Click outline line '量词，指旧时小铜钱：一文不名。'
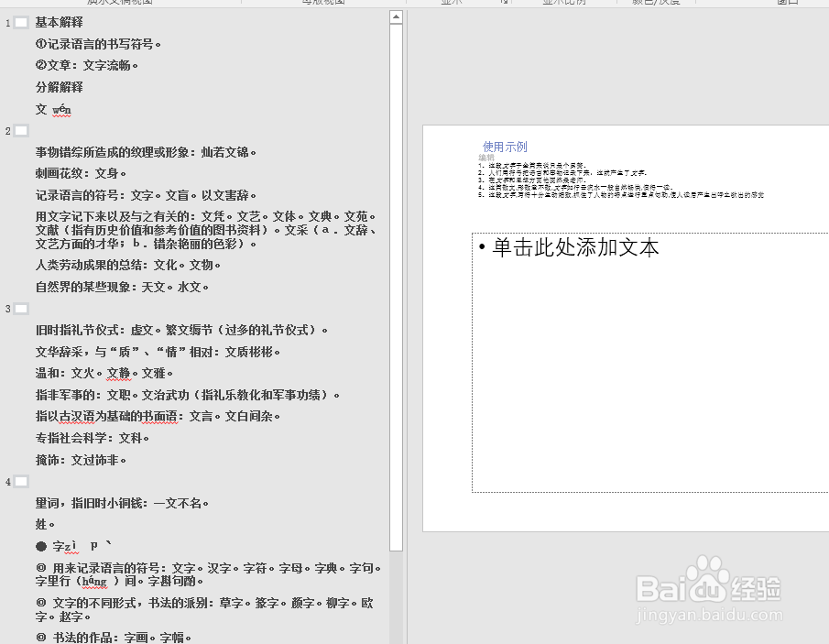The width and height of the screenshot is (829, 644). tap(122, 503)
